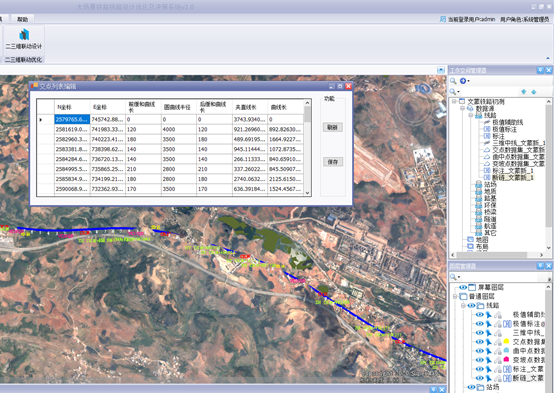560x393 pixels.
Task: Click the edit lock icon on 极值辅助线 layer
Action: pyautogui.click(x=498, y=315)
